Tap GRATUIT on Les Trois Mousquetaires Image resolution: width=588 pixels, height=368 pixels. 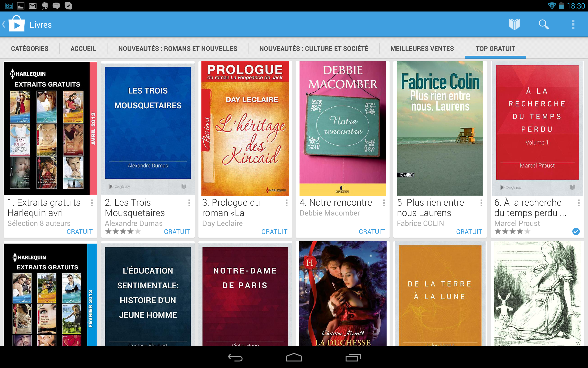tap(177, 232)
